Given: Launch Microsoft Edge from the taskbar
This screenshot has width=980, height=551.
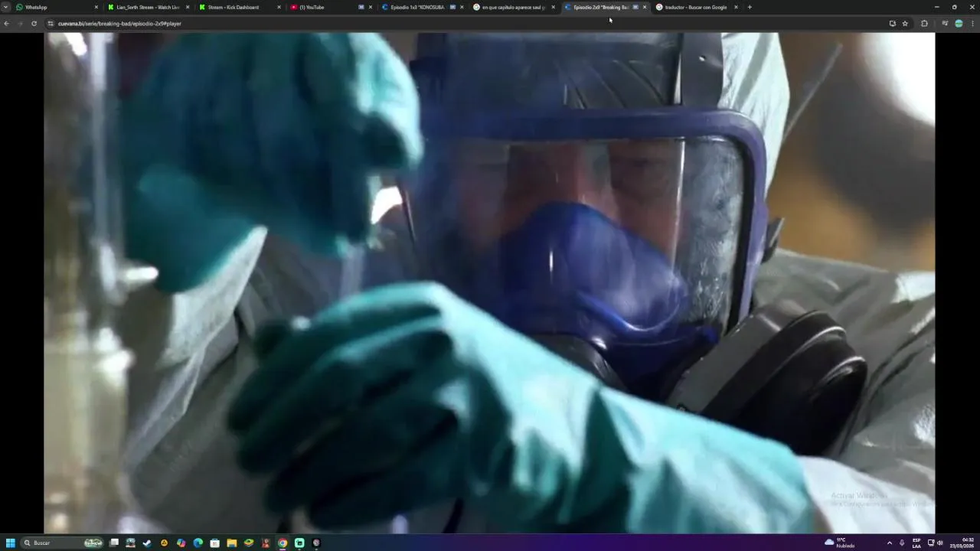Looking at the screenshot, I should pyautogui.click(x=198, y=543).
